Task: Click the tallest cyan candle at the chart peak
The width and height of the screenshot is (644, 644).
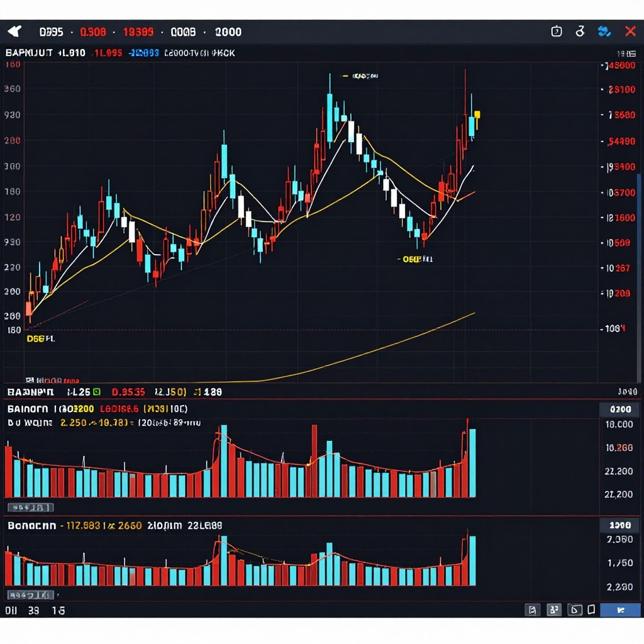Action: click(x=330, y=118)
